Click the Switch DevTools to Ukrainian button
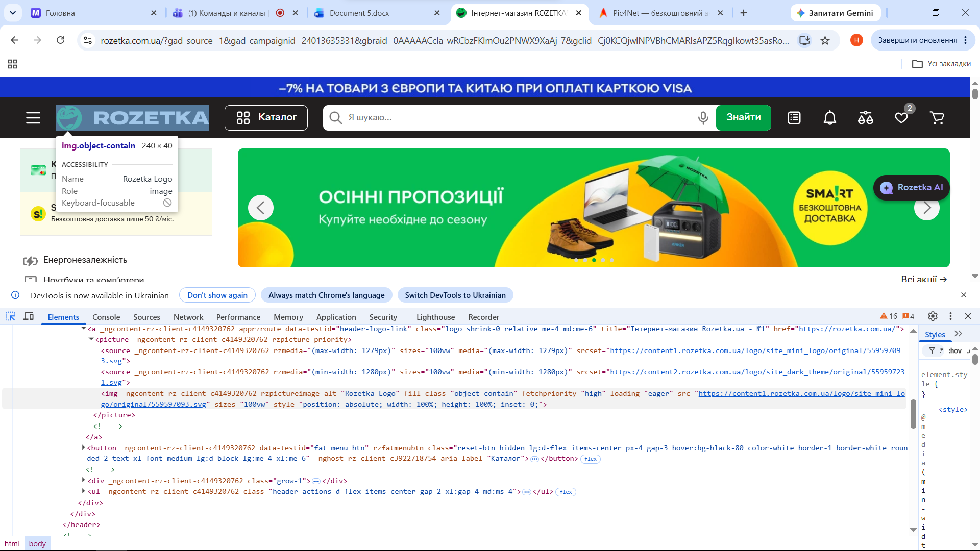This screenshot has height=551, width=980. [x=455, y=295]
